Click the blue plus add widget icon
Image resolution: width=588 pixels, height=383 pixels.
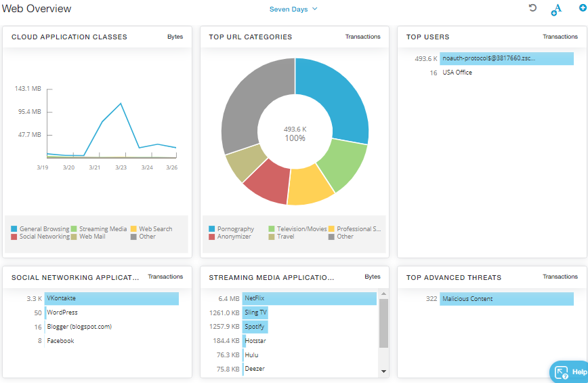click(582, 7)
